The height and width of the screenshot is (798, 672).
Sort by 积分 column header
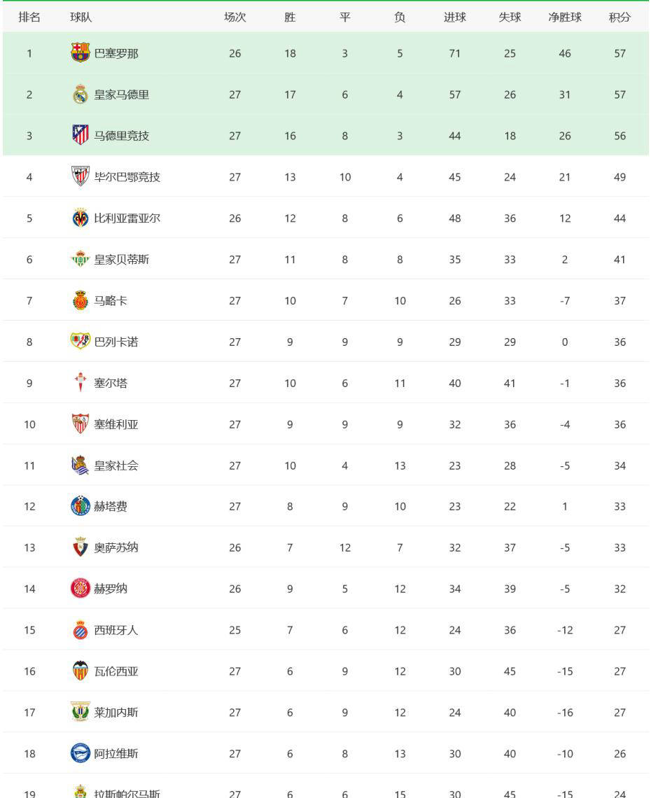pyautogui.click(x=619, y=17)
